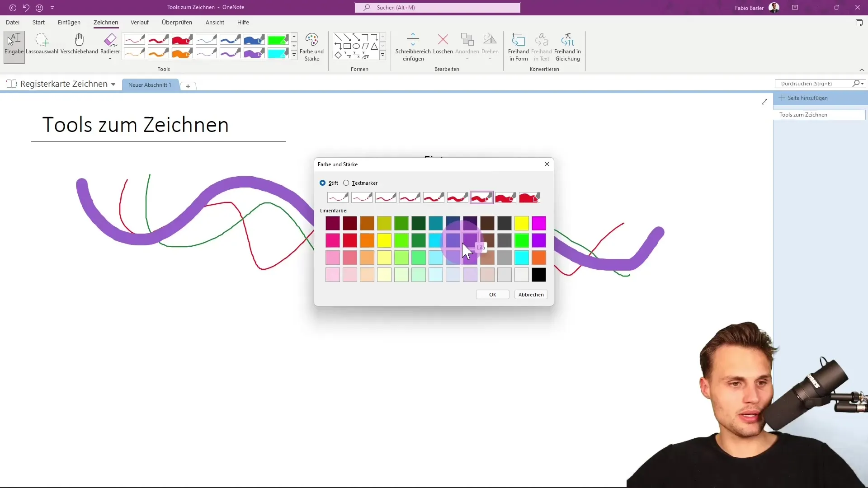Close the Farbe und Stärke dialog
The height and width of the screenshot is (488, 868).
click(x=547, y=164)
